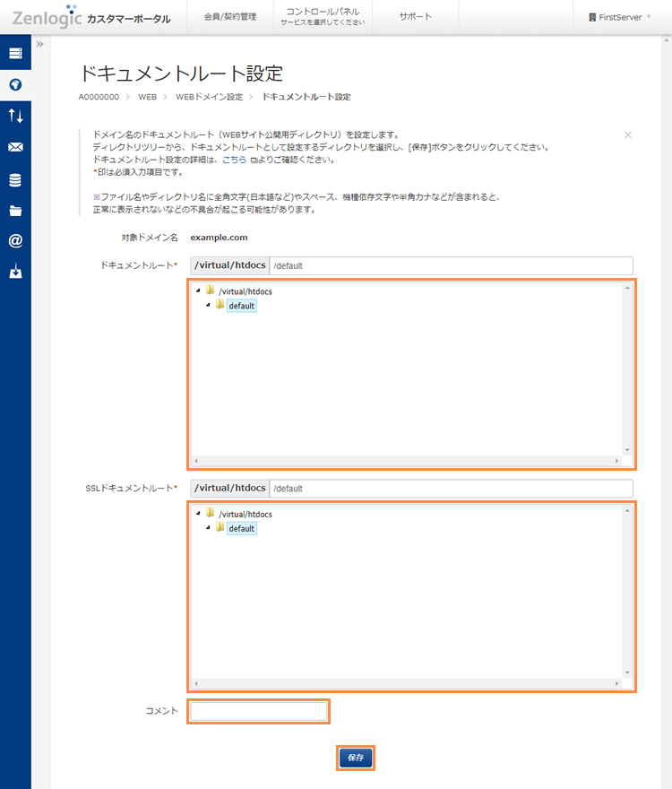The image size is (672, 789).
Task: Click the 保存 save button
Action: tap(356, 758)
